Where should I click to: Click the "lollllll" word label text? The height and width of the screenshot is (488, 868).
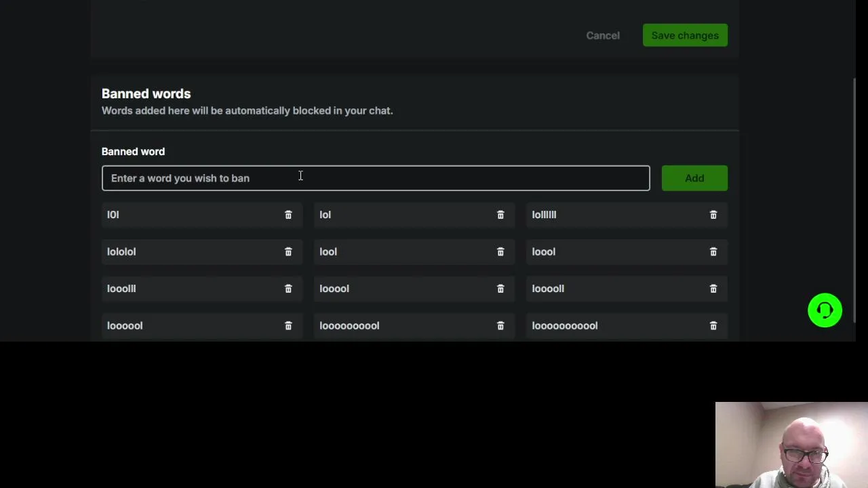pyautogui.click(x=544, y=215)
